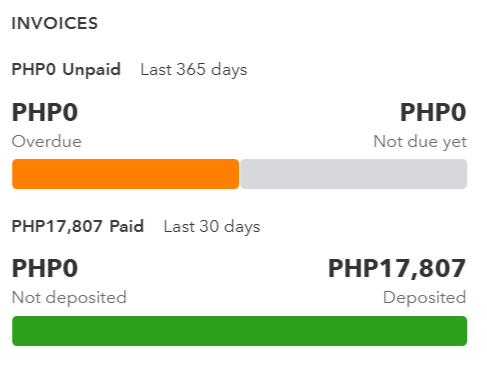Click the Last 30 days period label
487x370 pixels.
tap(212, 227)
